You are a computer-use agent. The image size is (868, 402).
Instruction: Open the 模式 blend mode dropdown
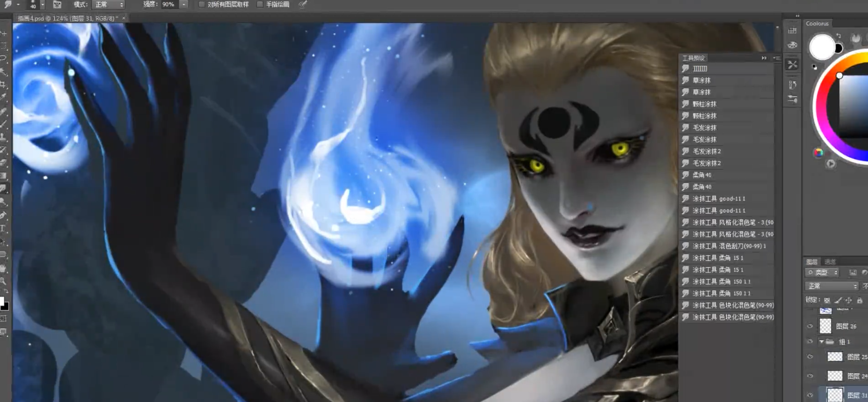109,4
